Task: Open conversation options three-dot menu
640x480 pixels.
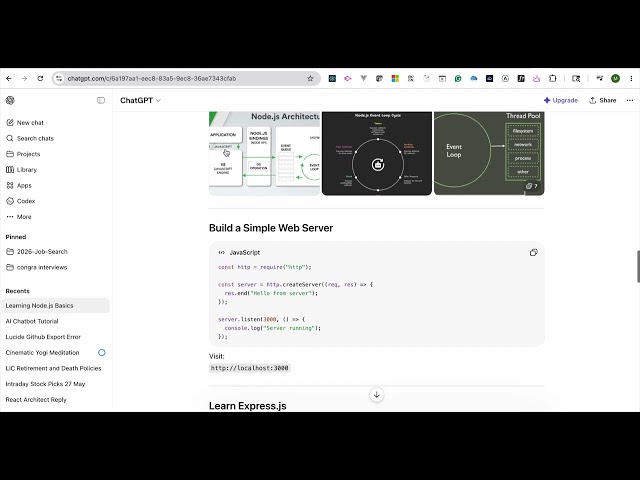Action: click(630, 100)
